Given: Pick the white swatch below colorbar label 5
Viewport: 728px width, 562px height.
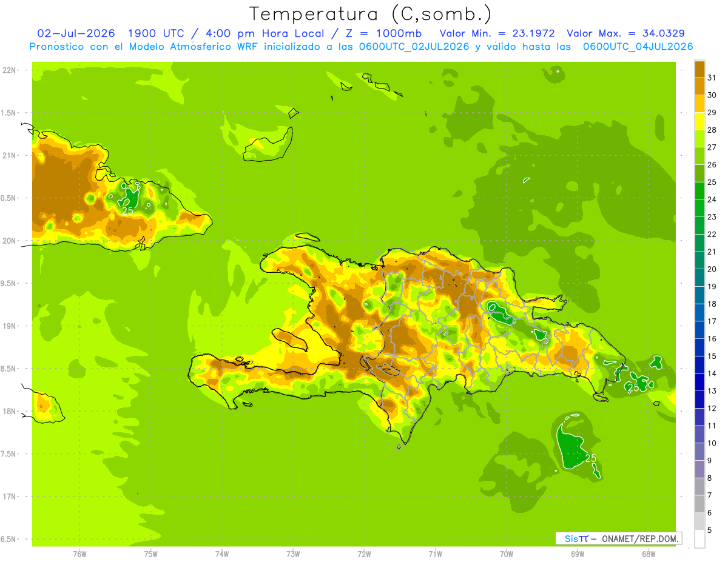Looking at the screenshot, I should coord(699,539).
